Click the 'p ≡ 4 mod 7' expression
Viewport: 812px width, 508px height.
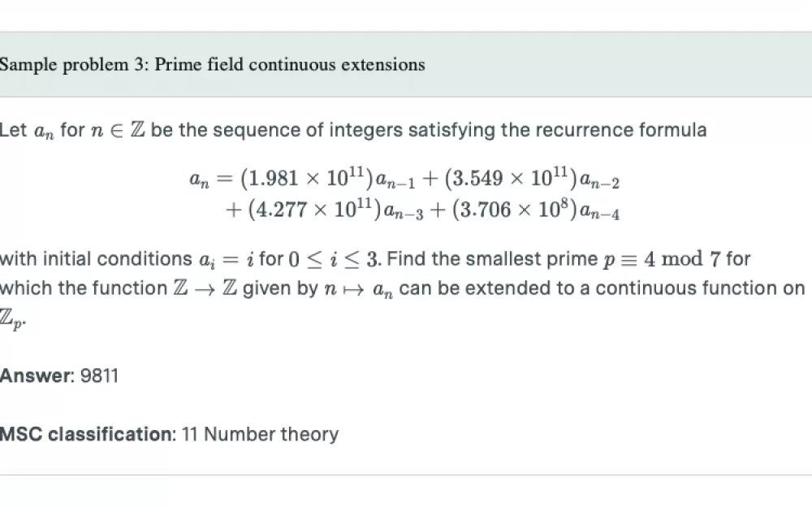pyautogui.click(x=662, y=258)
